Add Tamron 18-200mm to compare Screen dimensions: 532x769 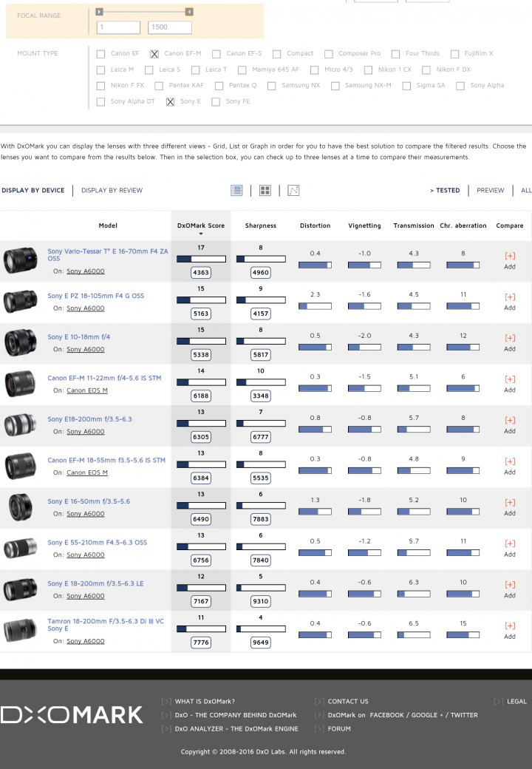510,631
